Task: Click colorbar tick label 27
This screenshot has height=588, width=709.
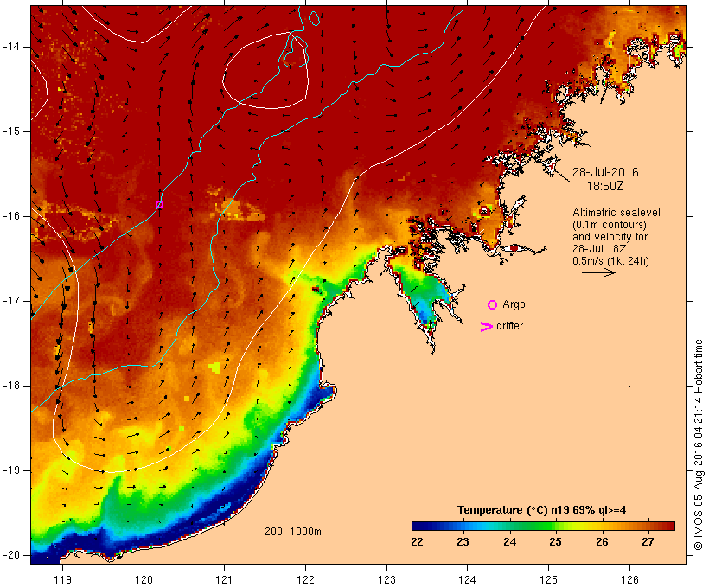Action: 648,542
